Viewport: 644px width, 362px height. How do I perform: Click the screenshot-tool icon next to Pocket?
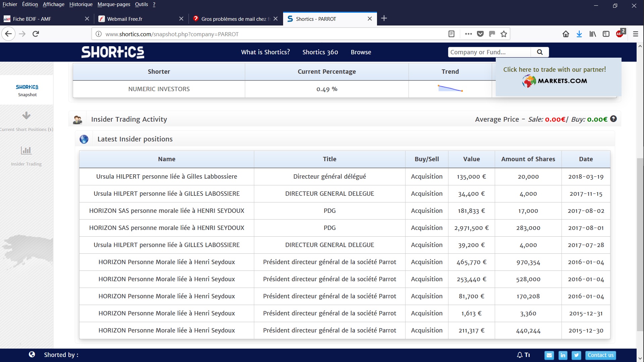492,34
